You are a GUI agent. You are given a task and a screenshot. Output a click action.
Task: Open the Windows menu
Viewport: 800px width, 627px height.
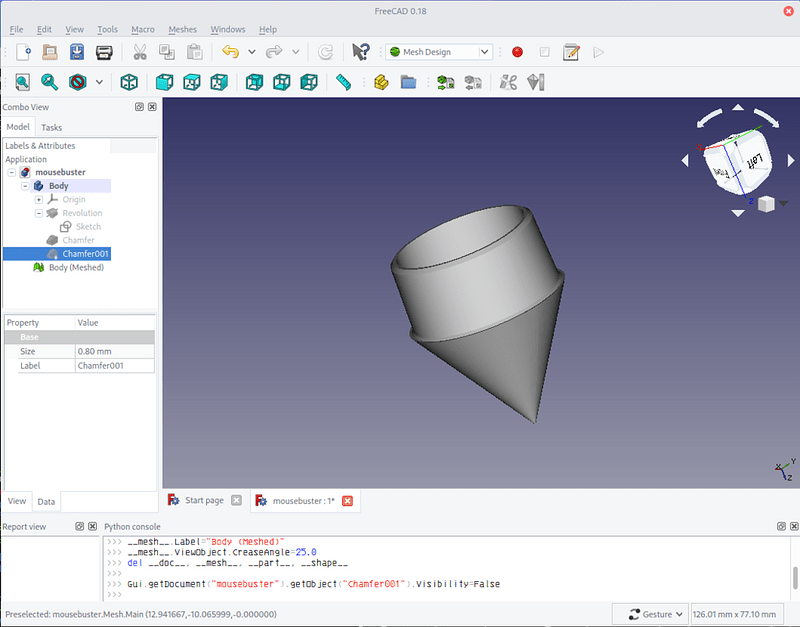click(228, 30)
